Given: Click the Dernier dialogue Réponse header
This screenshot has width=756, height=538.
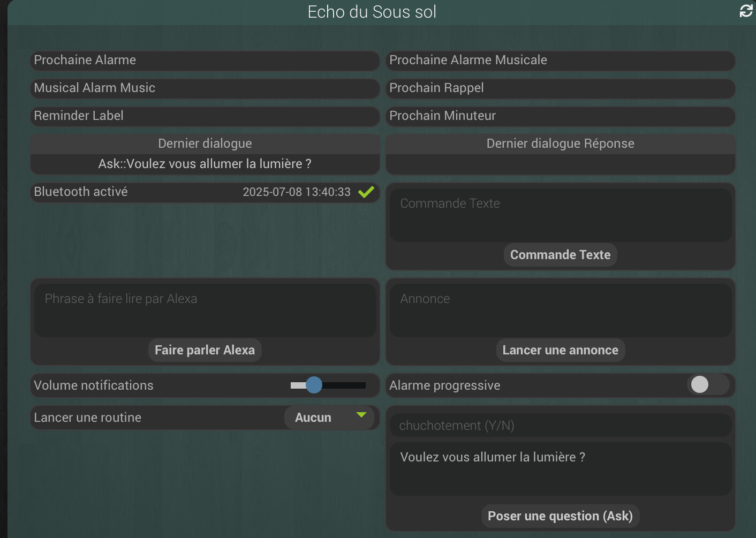Looking at the screenshot, I should (560, 143).
